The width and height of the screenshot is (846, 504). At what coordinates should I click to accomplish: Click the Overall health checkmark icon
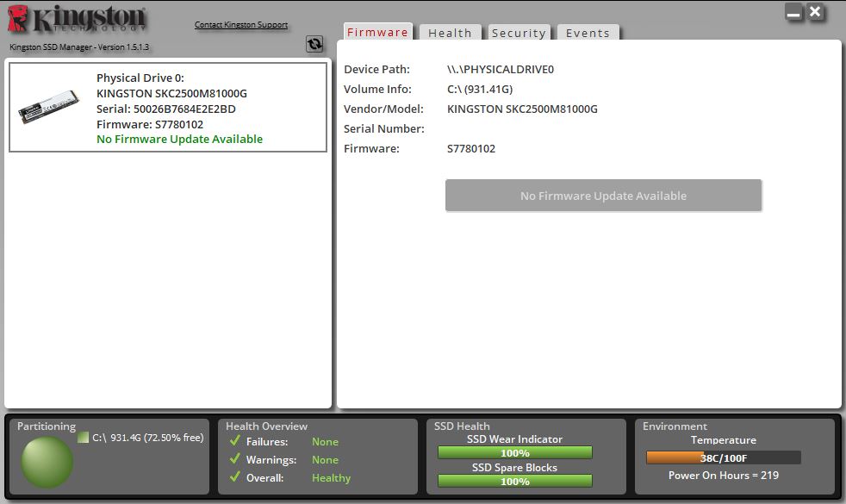tap(234, 477)
